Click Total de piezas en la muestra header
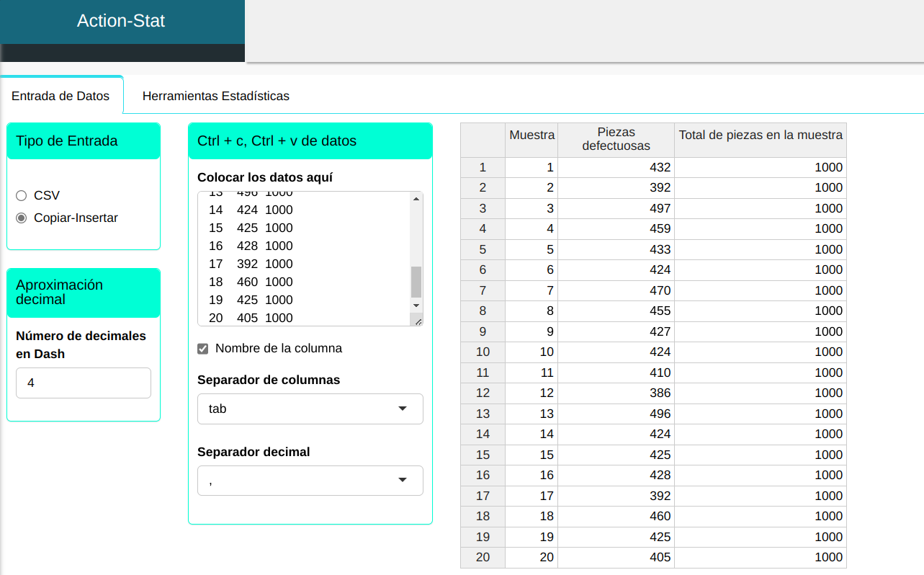924x575 pixels. point(760,135)
